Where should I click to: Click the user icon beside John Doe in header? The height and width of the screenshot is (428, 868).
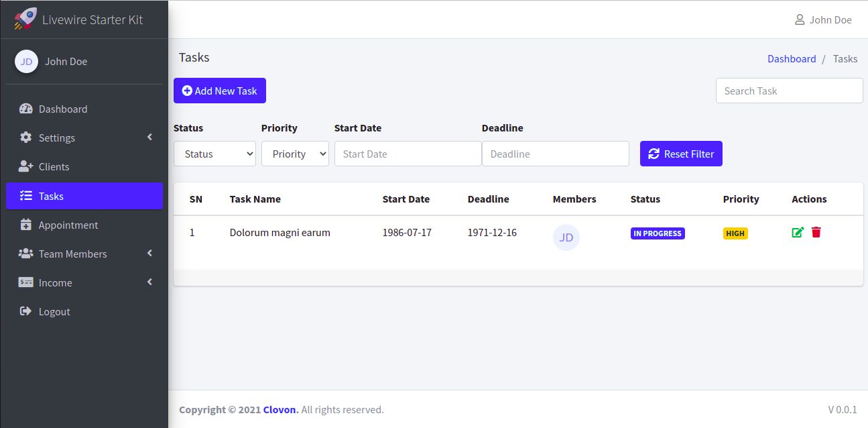(800, 20)
